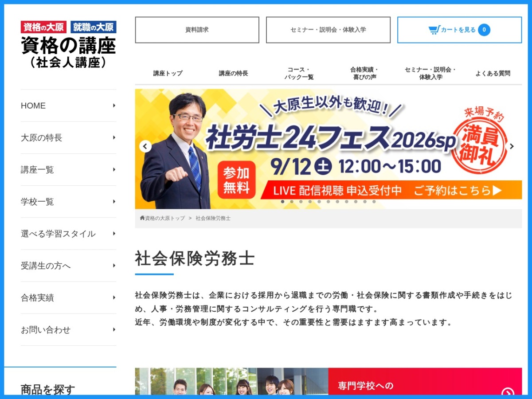Click the 資格の講座（社会人講座）site title
The image size is (532, 399).
coord(69,52)
